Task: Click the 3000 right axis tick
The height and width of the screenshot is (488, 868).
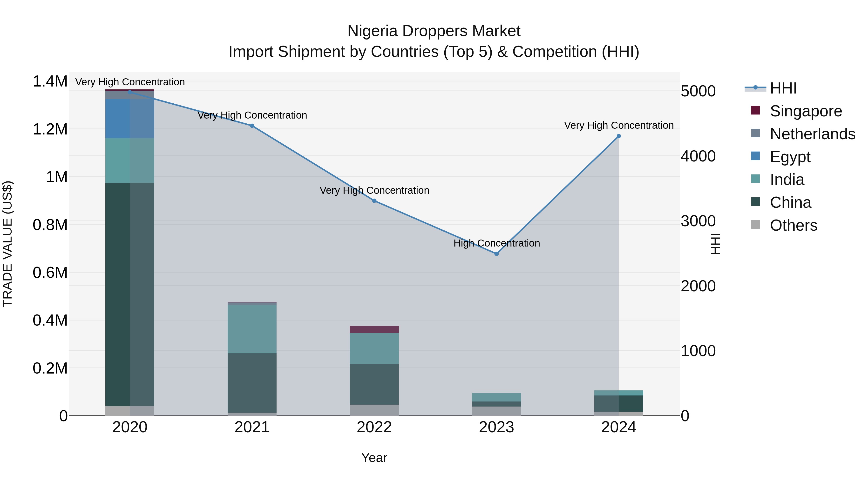Action: coord(698,221)
